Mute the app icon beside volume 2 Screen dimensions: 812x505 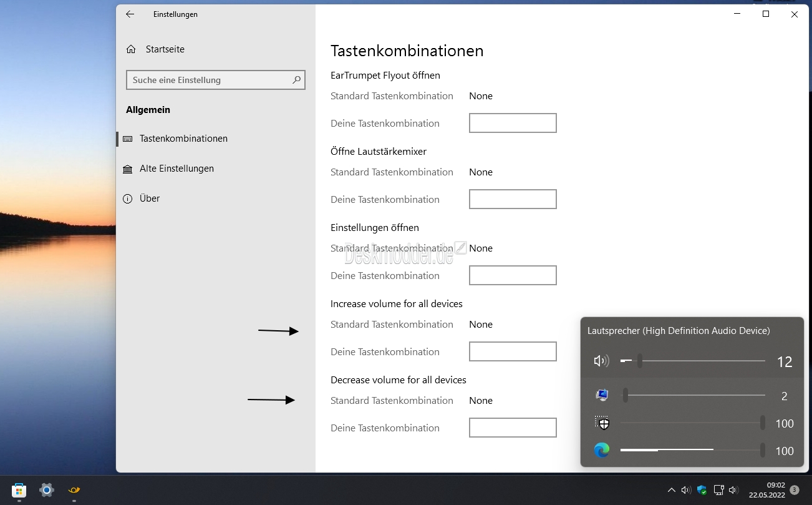[602, 395]
